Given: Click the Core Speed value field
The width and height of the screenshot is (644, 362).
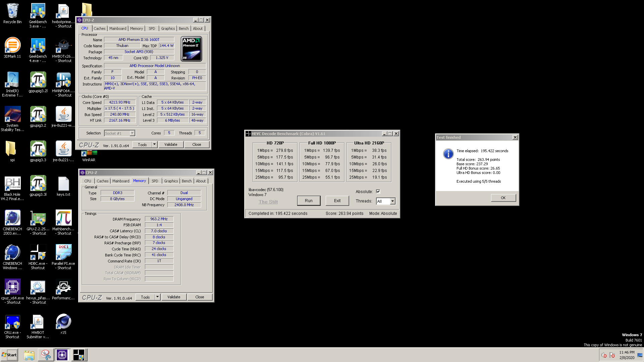Looking at the screenshot, I should pos(120,102).
